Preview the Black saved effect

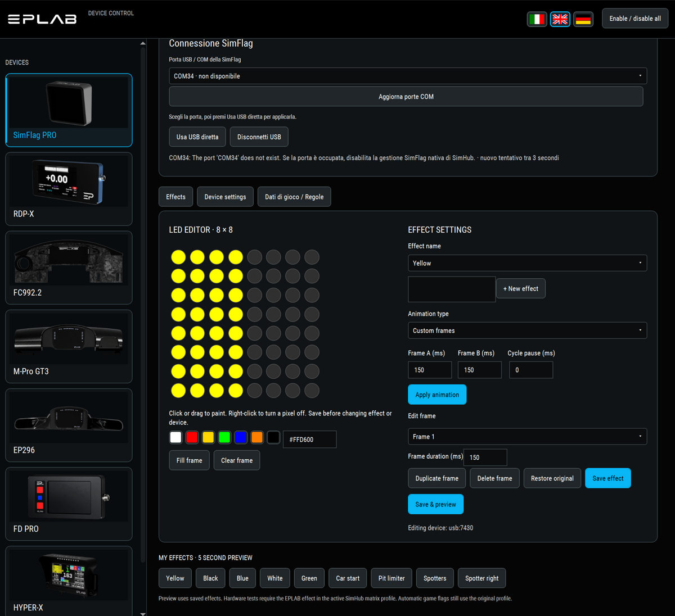coord(210,578)
